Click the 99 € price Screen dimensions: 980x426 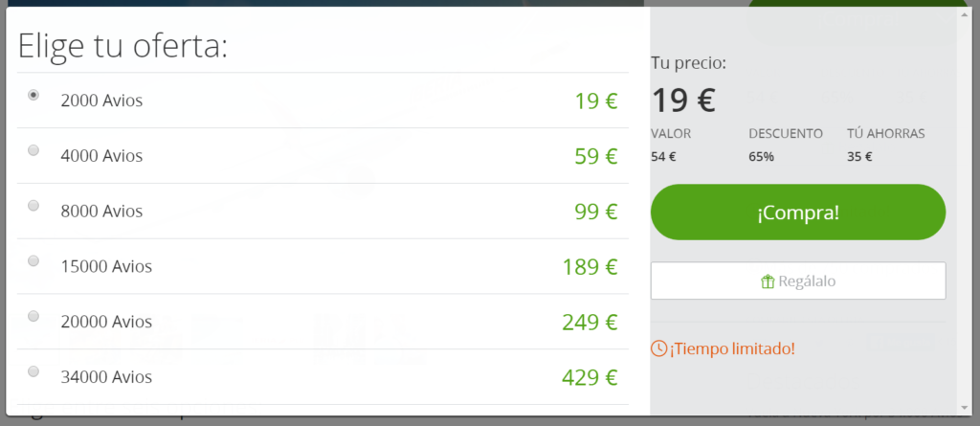[x=595, y=211]
